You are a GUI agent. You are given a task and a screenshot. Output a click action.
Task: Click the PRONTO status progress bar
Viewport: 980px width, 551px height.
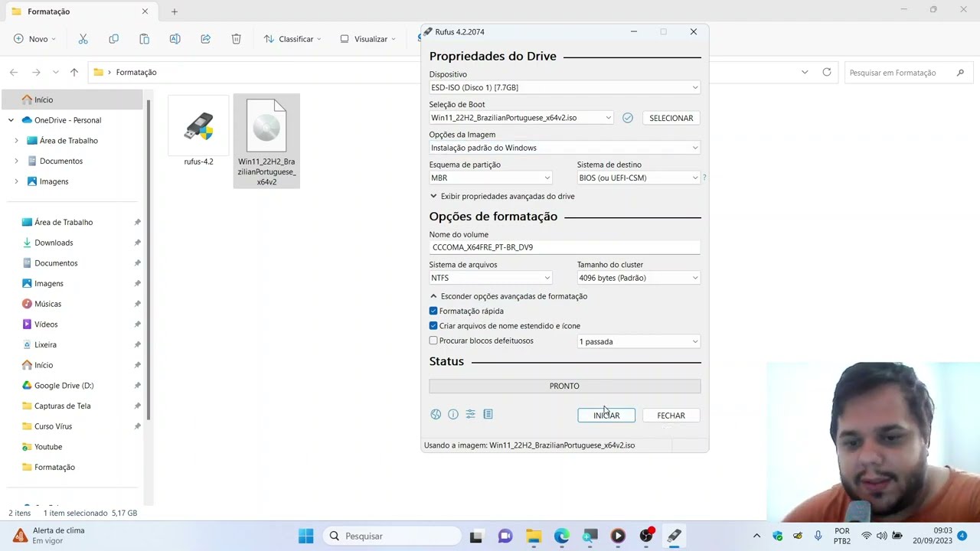point(564,386)
